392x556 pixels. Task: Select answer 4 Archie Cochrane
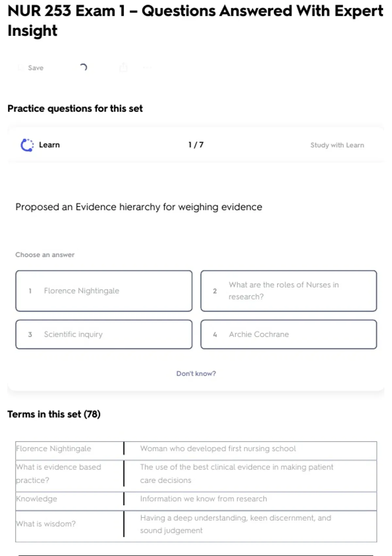(x=288, y=334)
